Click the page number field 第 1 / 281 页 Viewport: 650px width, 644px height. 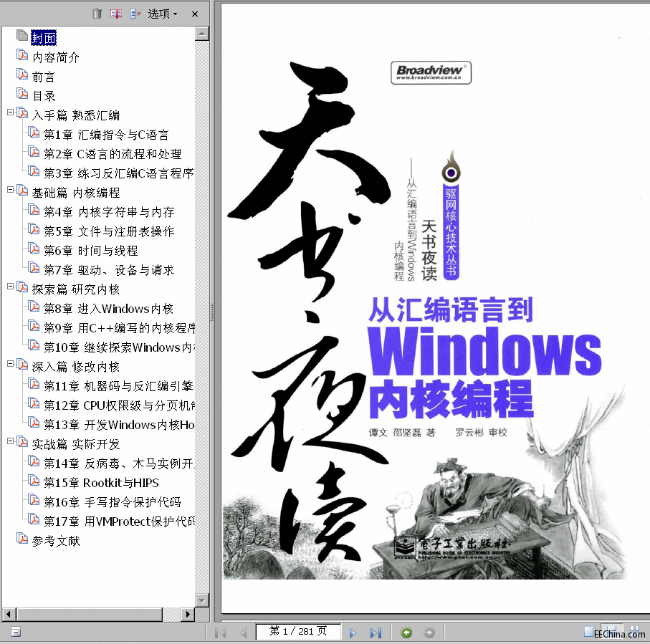click(x=298, y=632)
